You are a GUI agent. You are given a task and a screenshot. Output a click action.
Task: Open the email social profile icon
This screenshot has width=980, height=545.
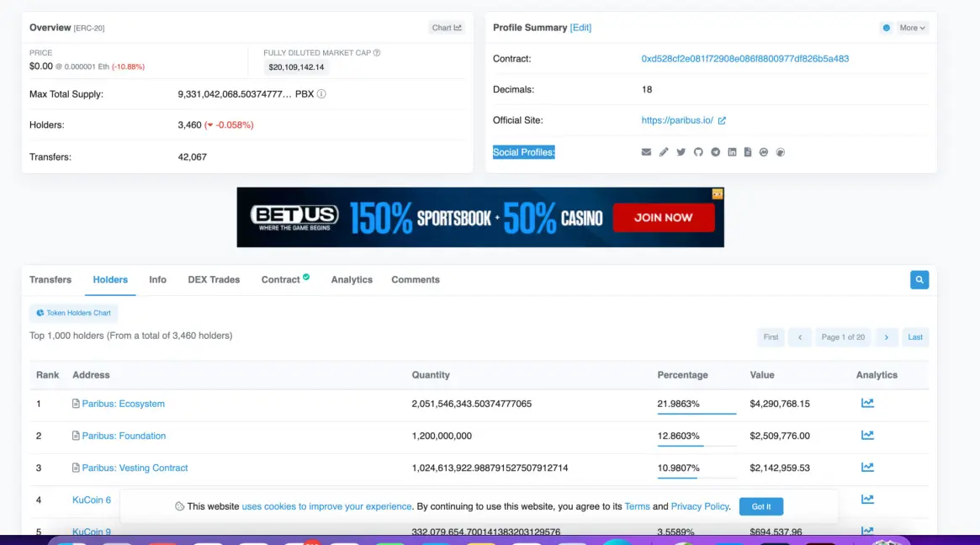point(646,152)
